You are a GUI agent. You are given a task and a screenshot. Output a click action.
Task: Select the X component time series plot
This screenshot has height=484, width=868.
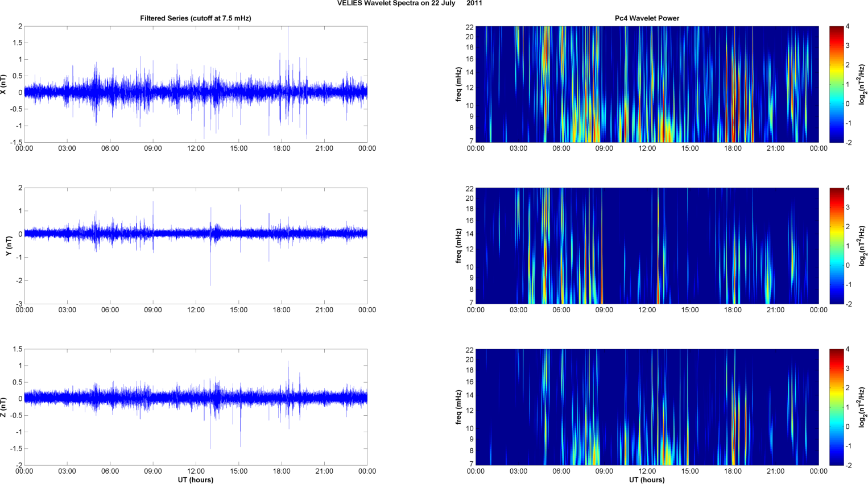(195, 84)
